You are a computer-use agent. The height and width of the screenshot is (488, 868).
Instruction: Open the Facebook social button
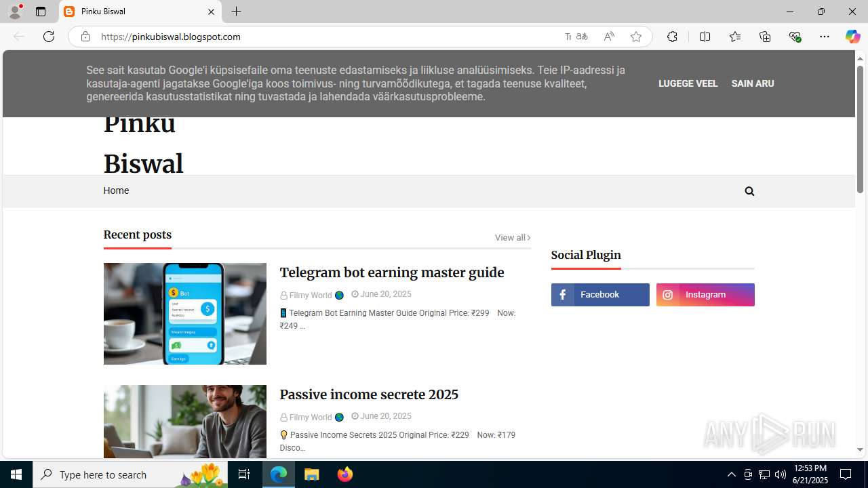coord(600,295)
